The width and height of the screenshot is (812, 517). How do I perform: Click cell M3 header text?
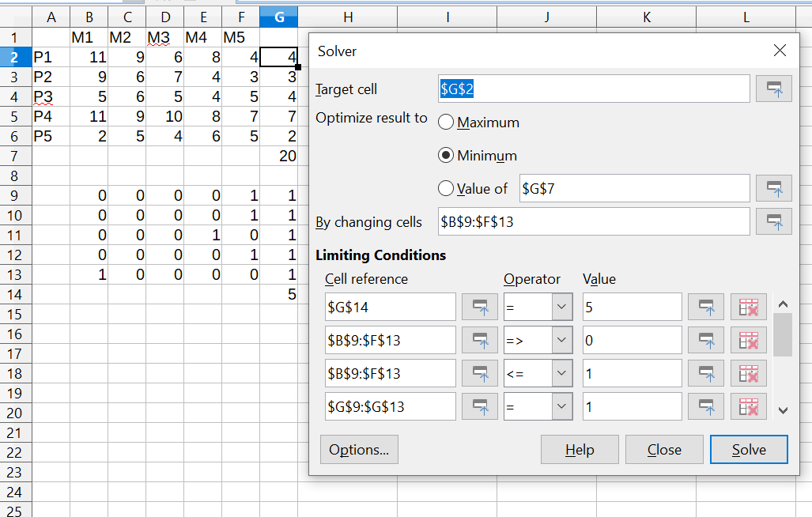point(158,37)
